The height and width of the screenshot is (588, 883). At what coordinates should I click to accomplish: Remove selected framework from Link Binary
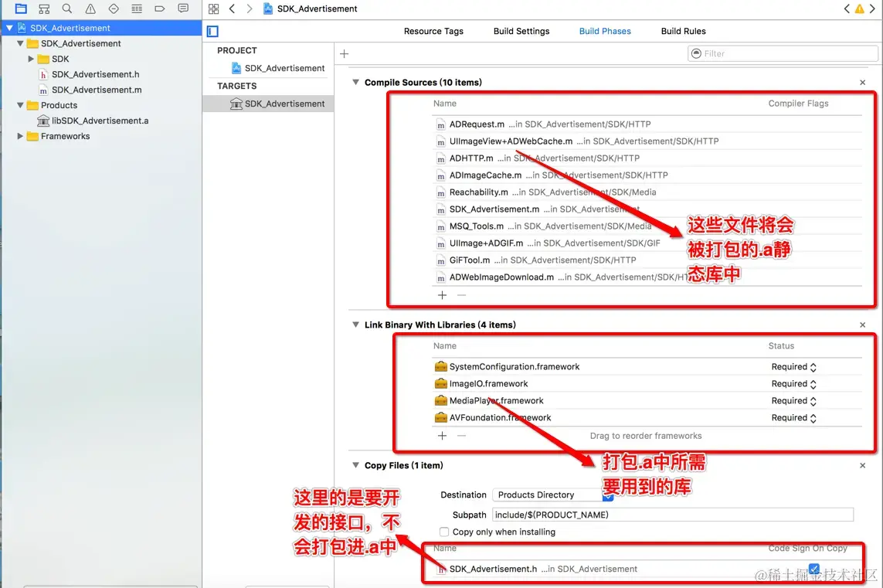click(x=461, y=435)
